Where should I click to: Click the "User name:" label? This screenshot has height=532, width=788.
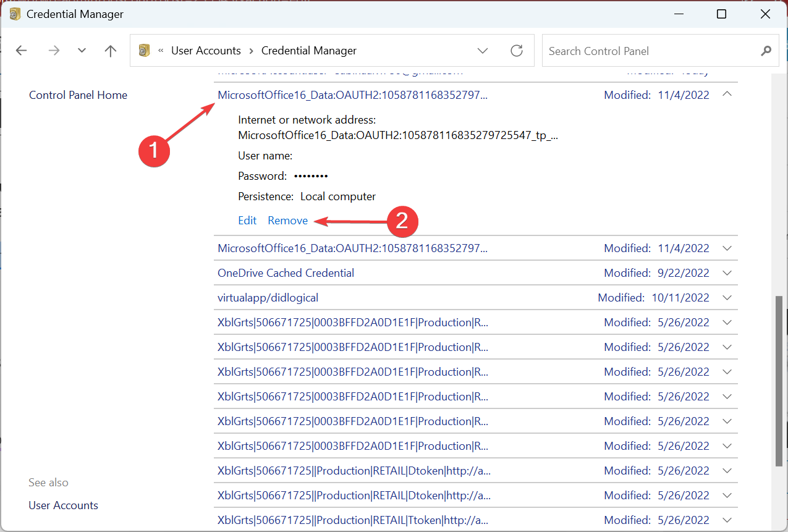(265, 156)
